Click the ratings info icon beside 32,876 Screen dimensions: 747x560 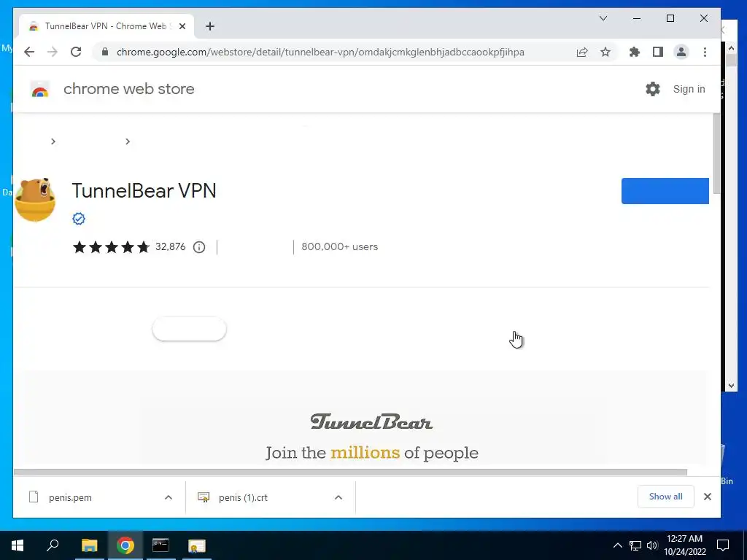[x=199, y=247]
